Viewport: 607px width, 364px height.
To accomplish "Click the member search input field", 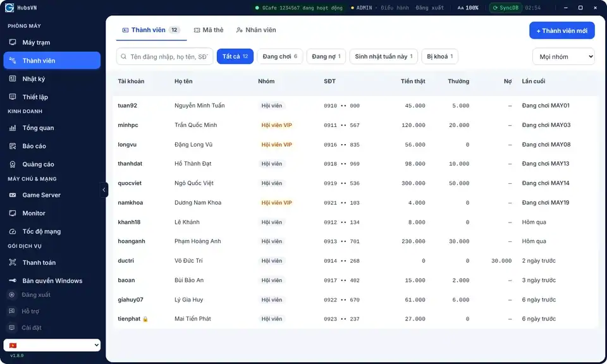I will coord(164,56).
